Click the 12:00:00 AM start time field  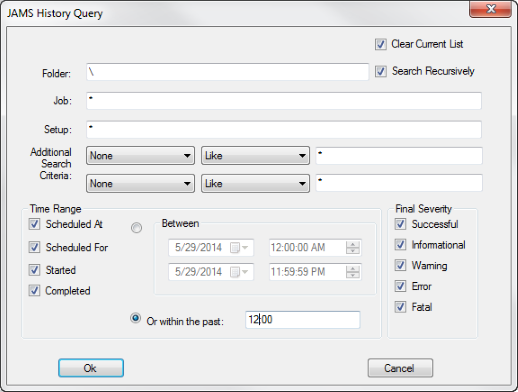tap(315, 248)
